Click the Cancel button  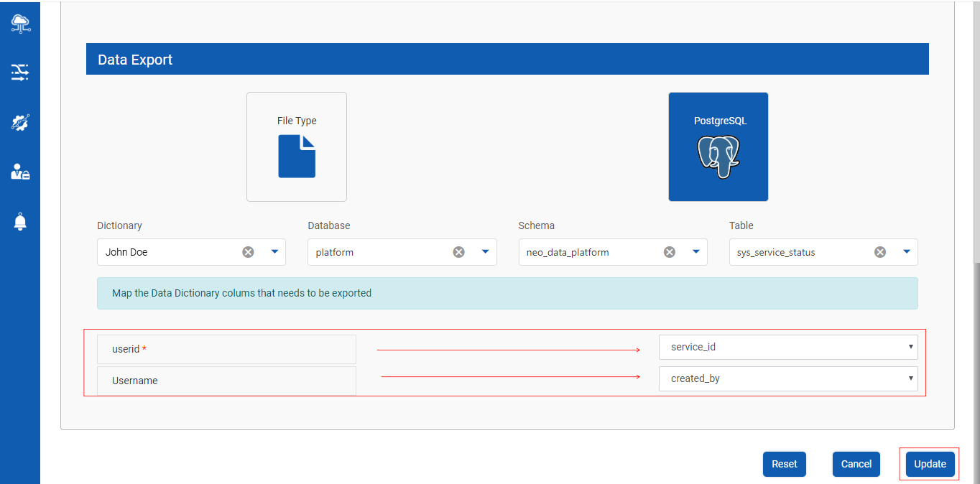856,464
